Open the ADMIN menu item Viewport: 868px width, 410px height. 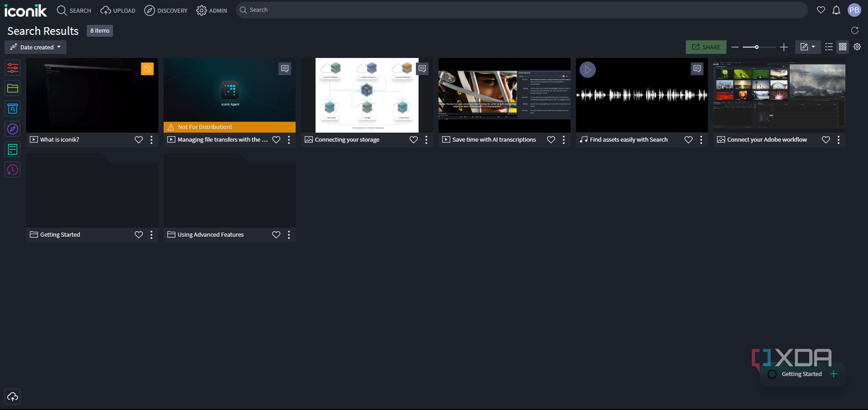click(x=212, y=10)
